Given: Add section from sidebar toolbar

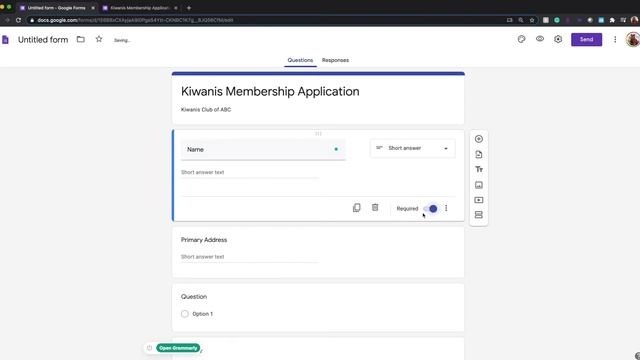Looking at the screenshot, I should point(479,215).
